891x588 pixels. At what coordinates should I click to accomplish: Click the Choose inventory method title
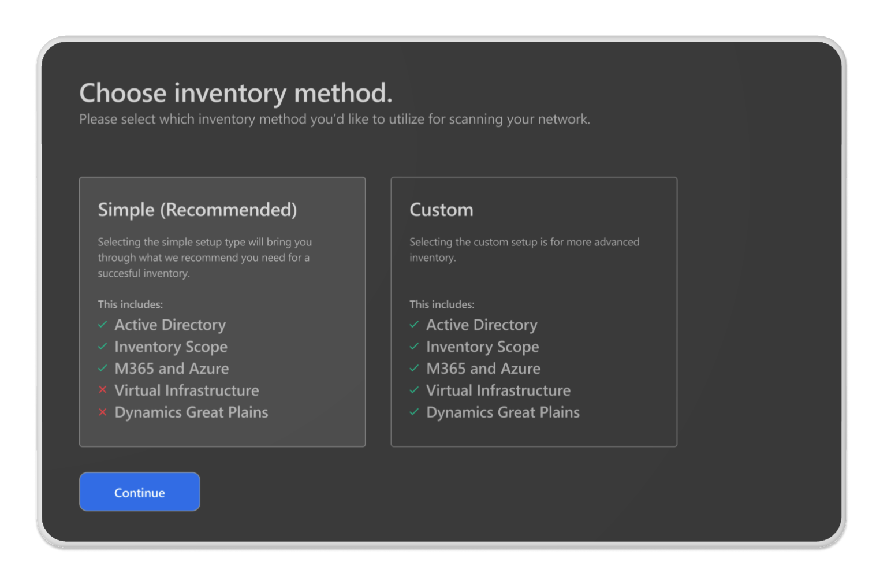click(236, 93)
